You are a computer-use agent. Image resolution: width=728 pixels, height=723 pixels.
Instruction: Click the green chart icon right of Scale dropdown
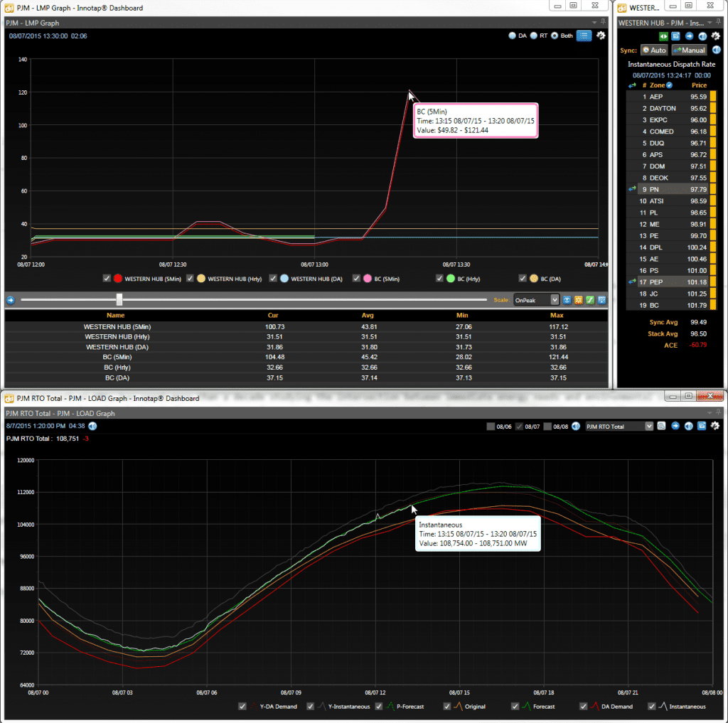(x=590, y=300)
